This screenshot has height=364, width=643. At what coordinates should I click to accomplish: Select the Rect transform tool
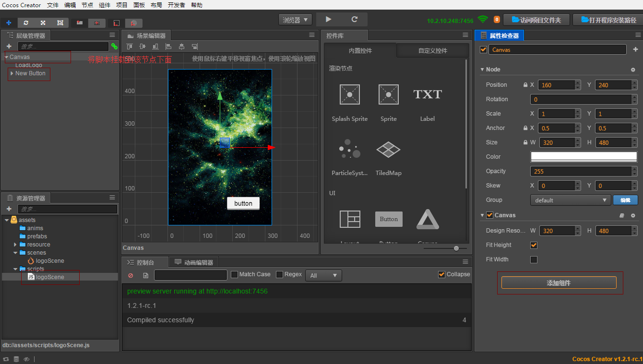tap(60, 23)
